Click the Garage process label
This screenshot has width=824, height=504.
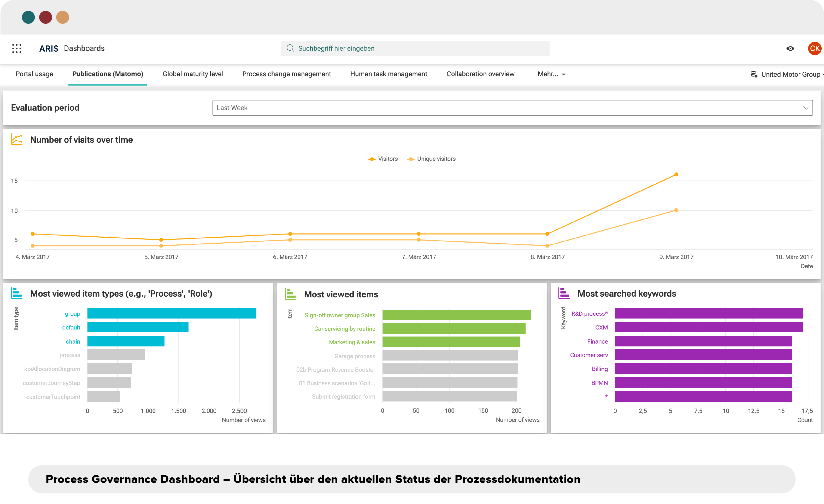(x=355, y=356)
